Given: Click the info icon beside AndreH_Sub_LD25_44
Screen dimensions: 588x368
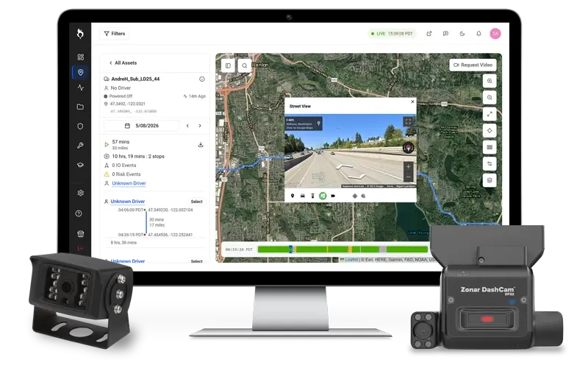Looking at the screenshot, I should point(201,79).
